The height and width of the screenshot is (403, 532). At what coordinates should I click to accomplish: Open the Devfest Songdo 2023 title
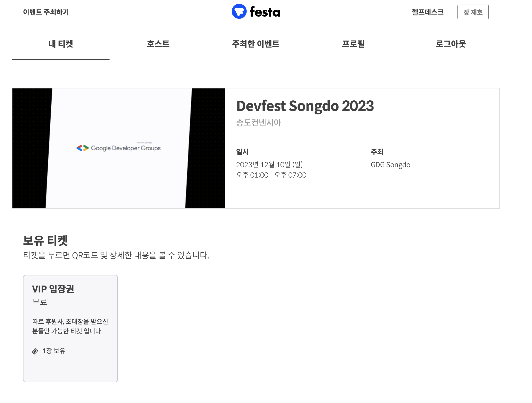click(x=305, y=106)
